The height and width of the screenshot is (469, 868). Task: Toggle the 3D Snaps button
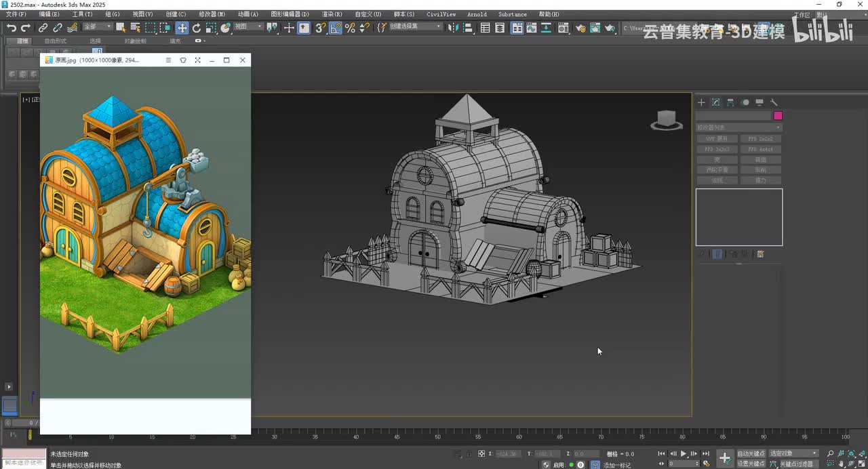coord(321,28)
